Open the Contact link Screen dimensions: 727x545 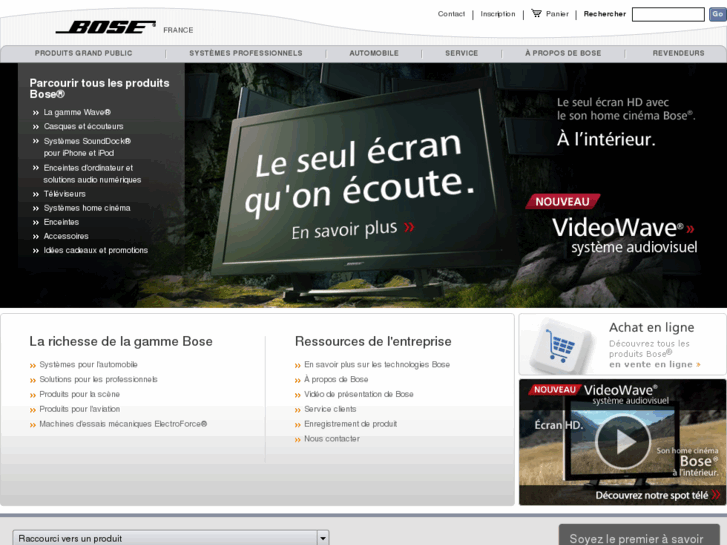coord(451,14)
